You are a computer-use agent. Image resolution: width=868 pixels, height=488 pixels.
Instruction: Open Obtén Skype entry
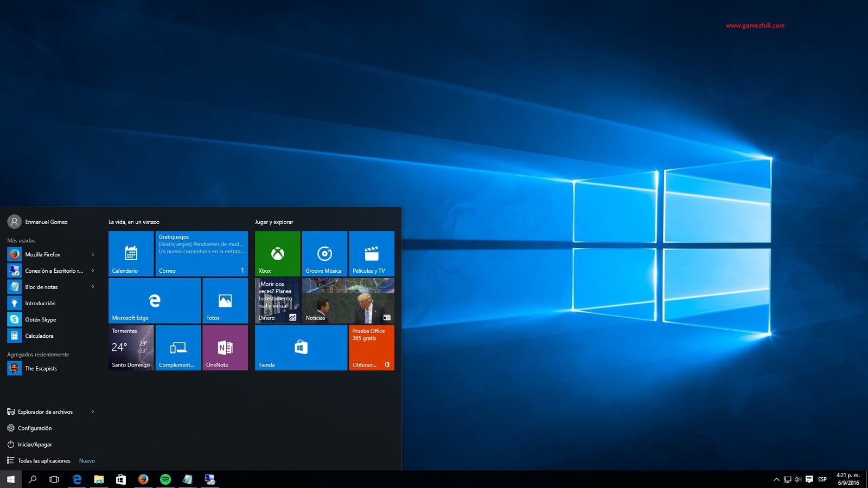click(x=52, y=319)
